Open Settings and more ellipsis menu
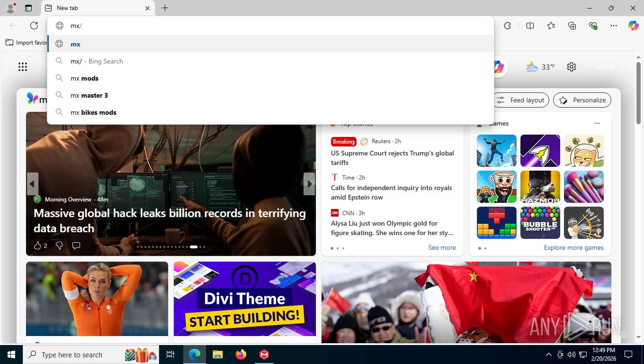This screenshot has width=644, height=364. [x=614, y=26]
